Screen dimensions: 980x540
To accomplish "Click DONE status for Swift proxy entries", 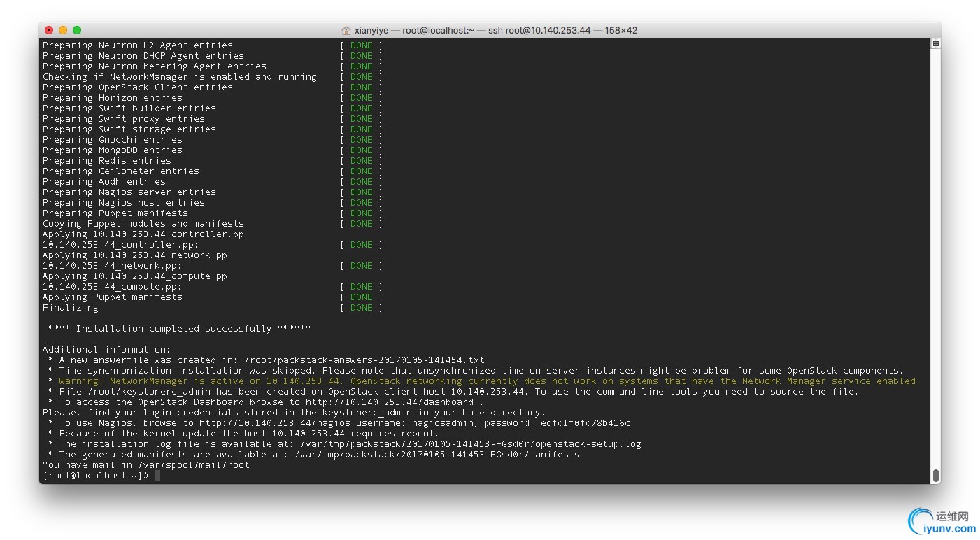I will point(362,119).
